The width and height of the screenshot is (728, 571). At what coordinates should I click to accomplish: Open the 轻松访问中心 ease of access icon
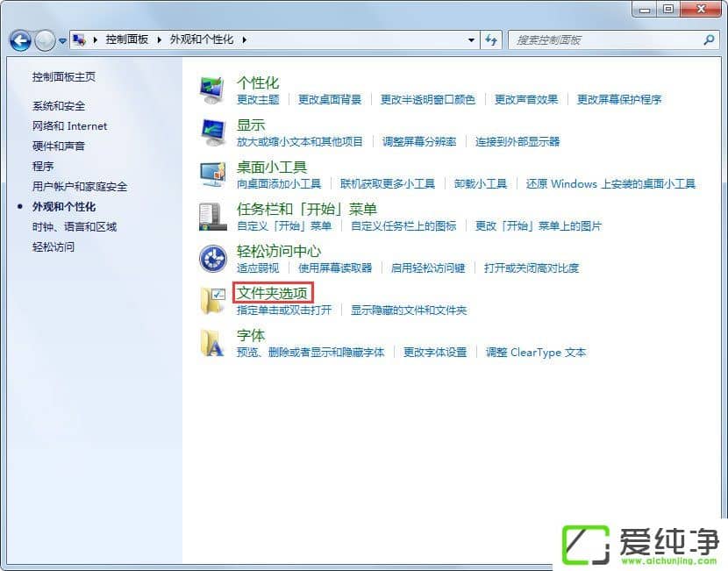pos(212,258)
